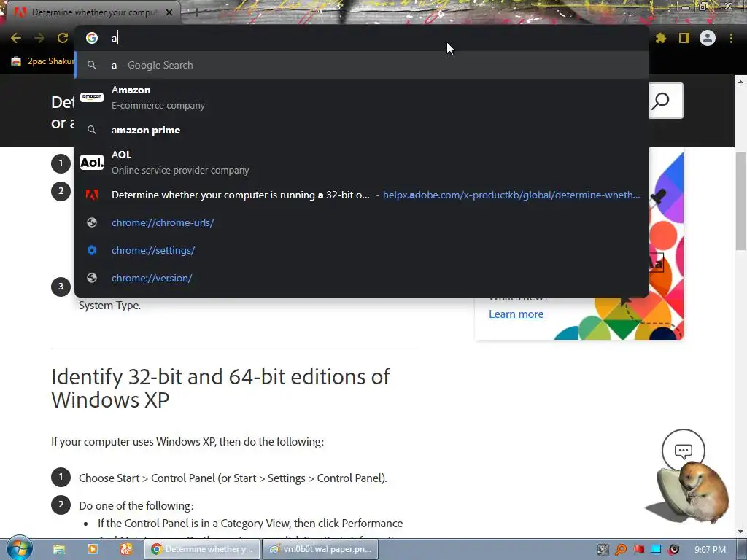The image size is (747, 560).
Task: Click the magnifier icon beside 'amazon prime'
Action: coord(92,130)
